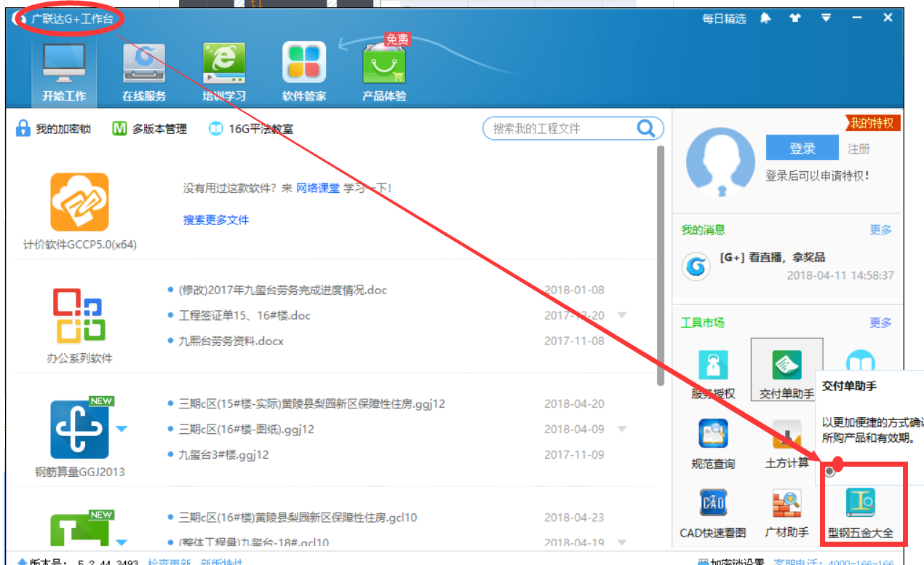The height and width of the screenshot is (565, 924).
Task: Open 我的特权 badge
Action: (x=872, y=123)
